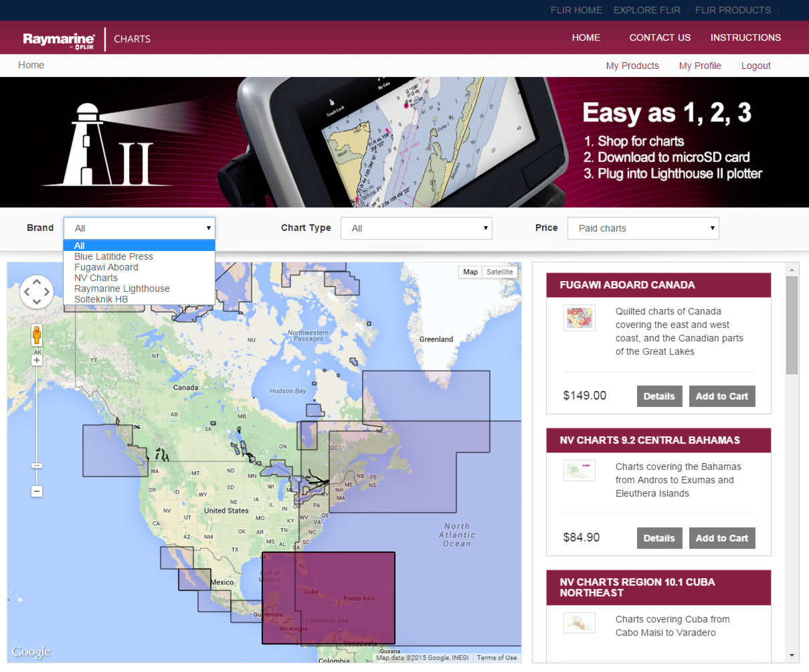Screen dimensions: 809x672
Task: Open the FLIR HOME link
Action: pyautogui.click(x=576, y=10)
